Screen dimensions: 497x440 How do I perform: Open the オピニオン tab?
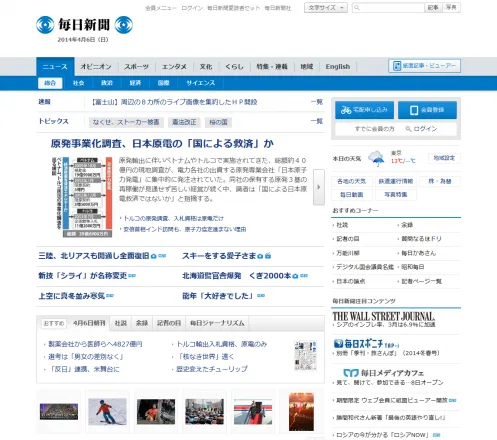(x=96, y=67)
